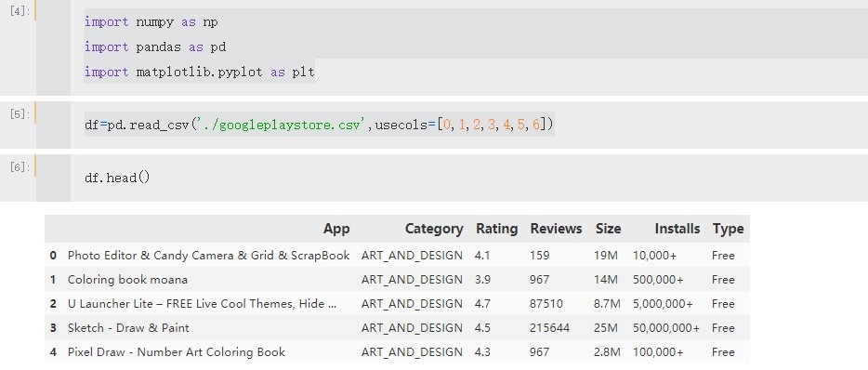The width and height of the screenshot is (868, 370).
Task: Select Sketch - Draw & Paint cell
Action: point(128,328)
